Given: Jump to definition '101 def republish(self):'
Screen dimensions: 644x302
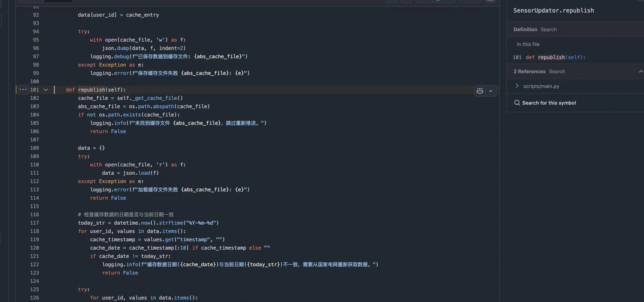Looking at the screenshot, I should pos(549,57).
